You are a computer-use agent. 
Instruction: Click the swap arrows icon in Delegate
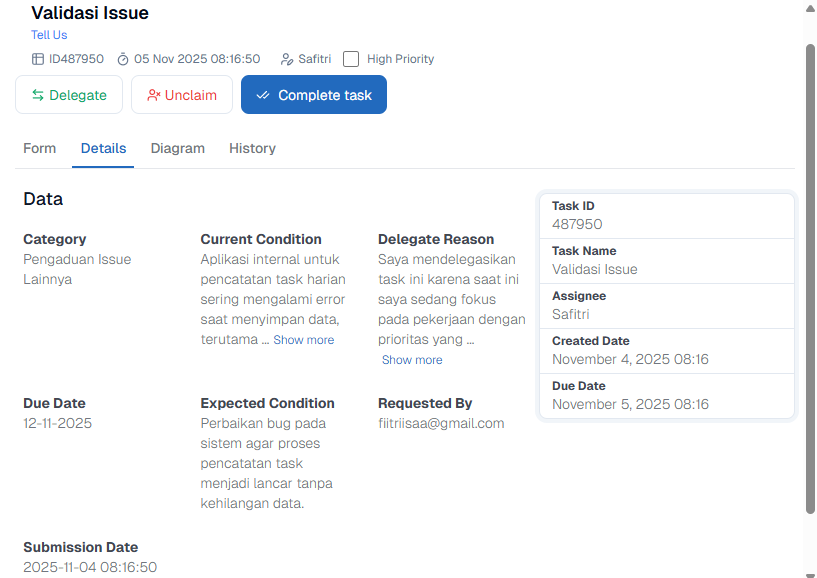[x=38, y=95]
